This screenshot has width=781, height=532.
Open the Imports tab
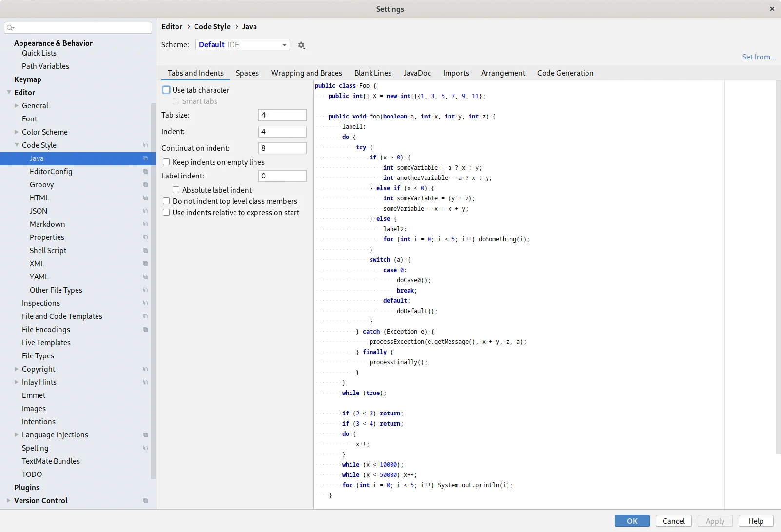pos(455,73)
